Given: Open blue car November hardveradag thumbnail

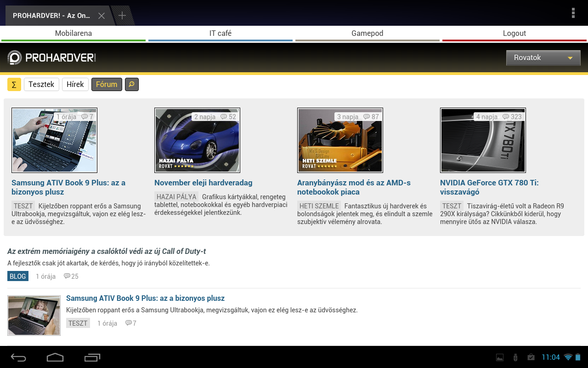Looking at the screenshot, I should pos(197,140).
